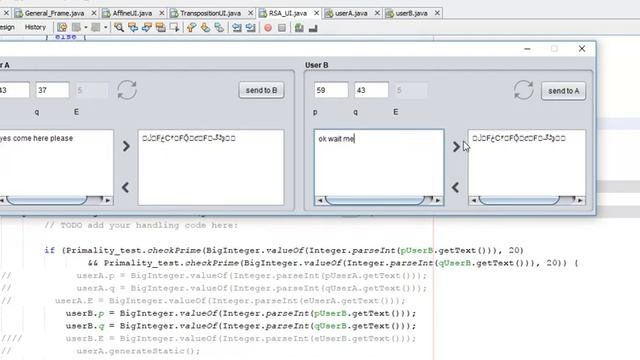Click User A message horizontal scrollbar thumb

click(47, 200)
